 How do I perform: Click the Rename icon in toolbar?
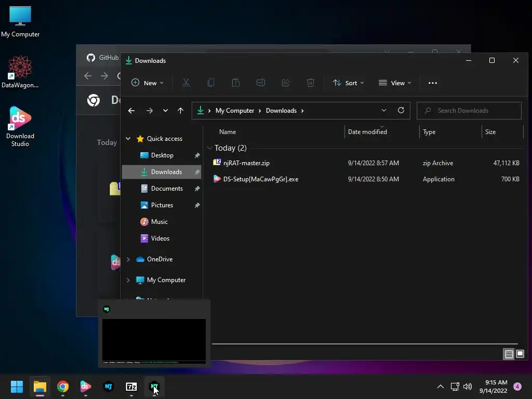(x=261, y=83)
